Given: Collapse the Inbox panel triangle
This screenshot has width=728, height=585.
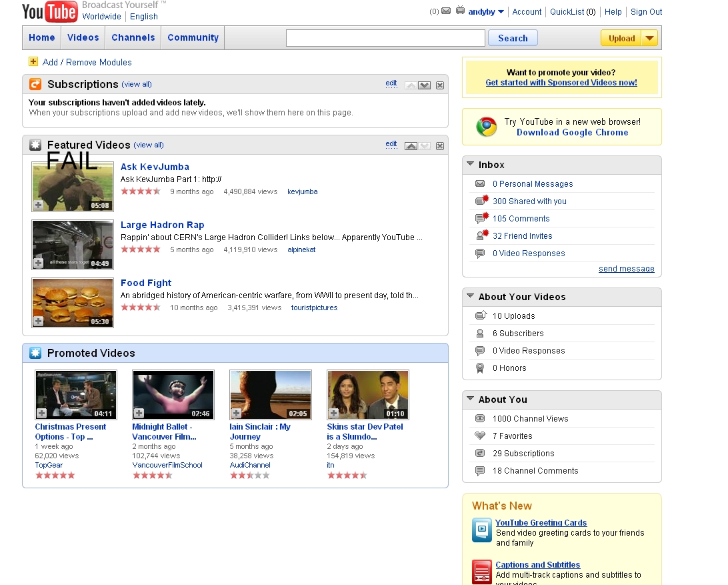Looking at the screenshot, I should [470, 164].
